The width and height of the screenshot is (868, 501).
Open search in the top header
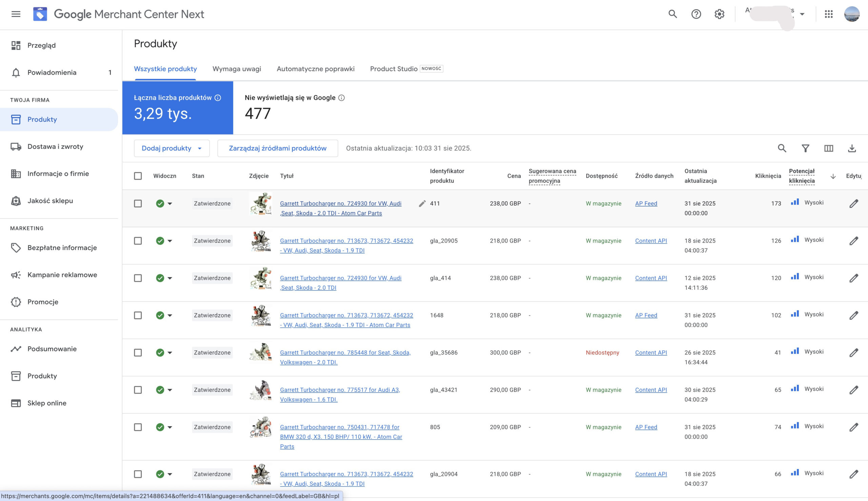673,14
